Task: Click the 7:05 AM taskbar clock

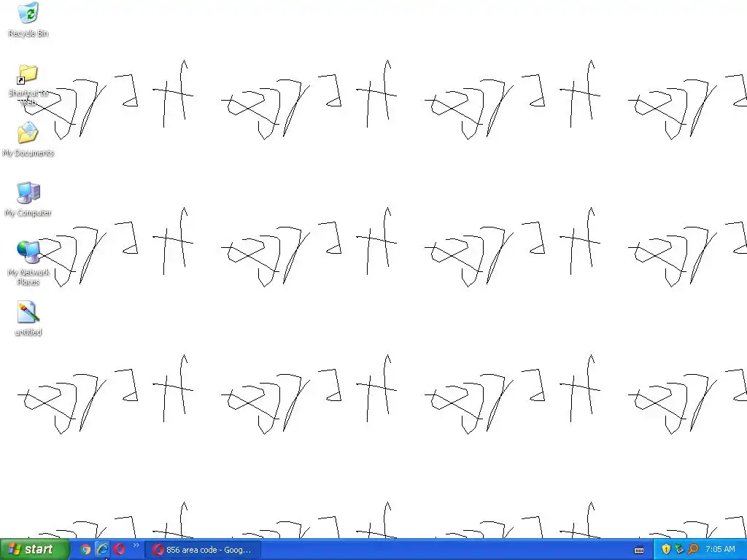Action: click(720, 550)
